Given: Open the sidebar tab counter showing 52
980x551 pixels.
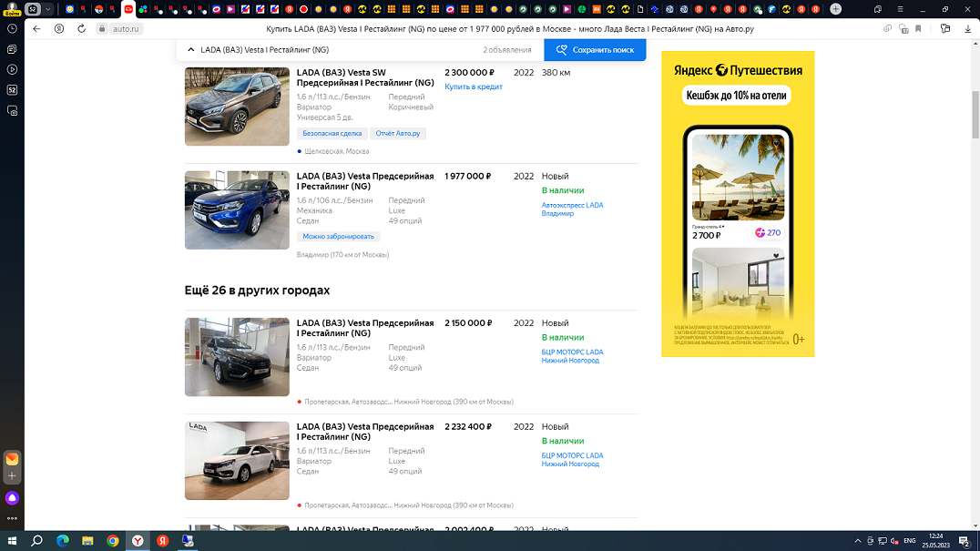Looking at the screenshot, I should click(x=12, y=90).
